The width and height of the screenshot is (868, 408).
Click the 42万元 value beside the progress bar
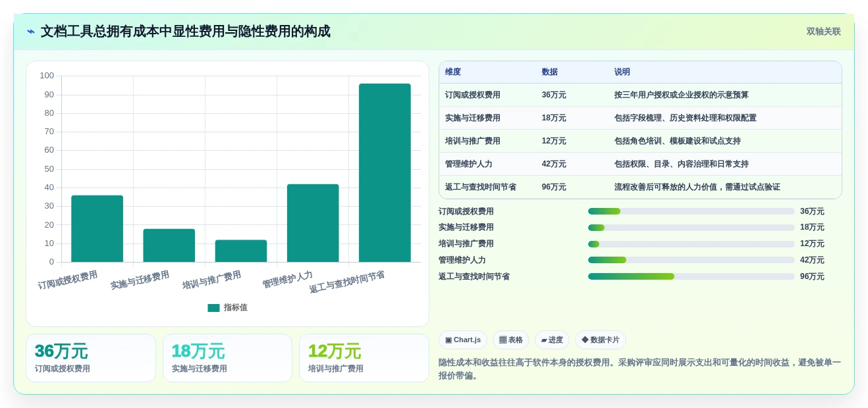click(x=812, y=260)
